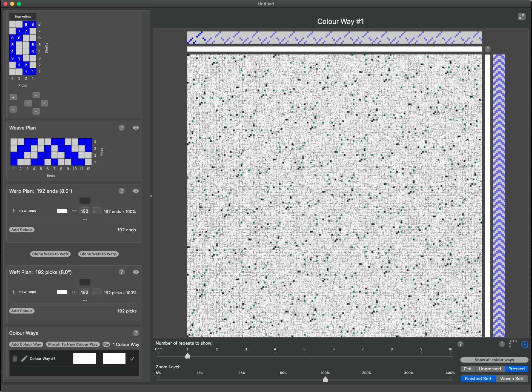Click the warp new neps white colour swatch
This screenshot has height=392, width=532.
pyautogui.click(x=62, y=211)
